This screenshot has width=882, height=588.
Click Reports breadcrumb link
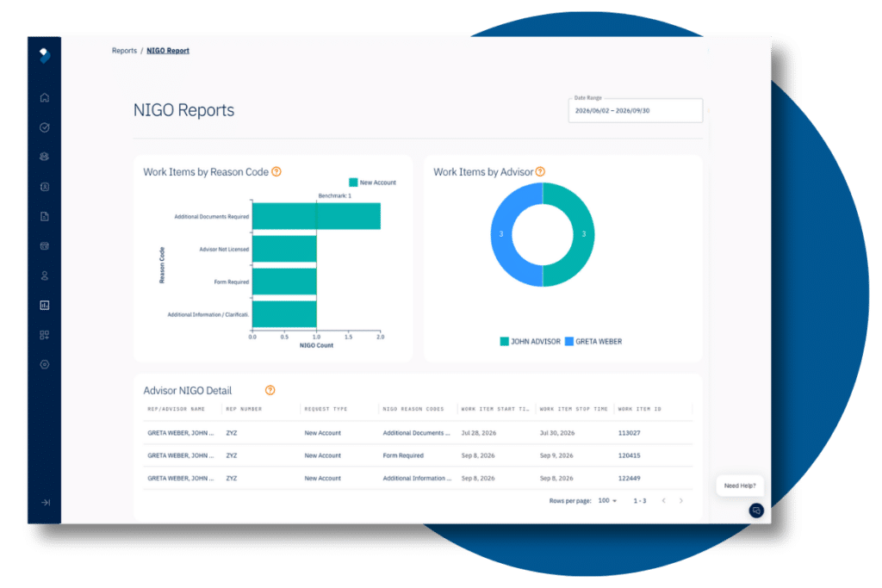(124, 51)
